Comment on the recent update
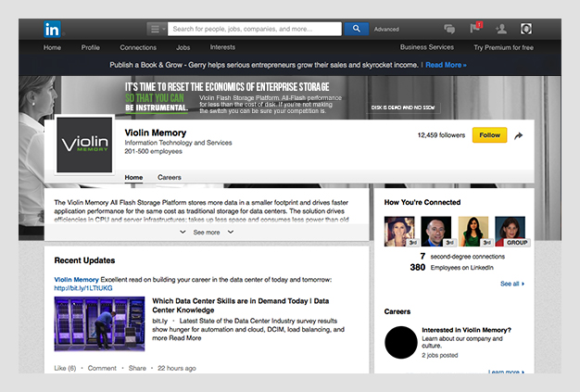 click(x=102, y=368)
